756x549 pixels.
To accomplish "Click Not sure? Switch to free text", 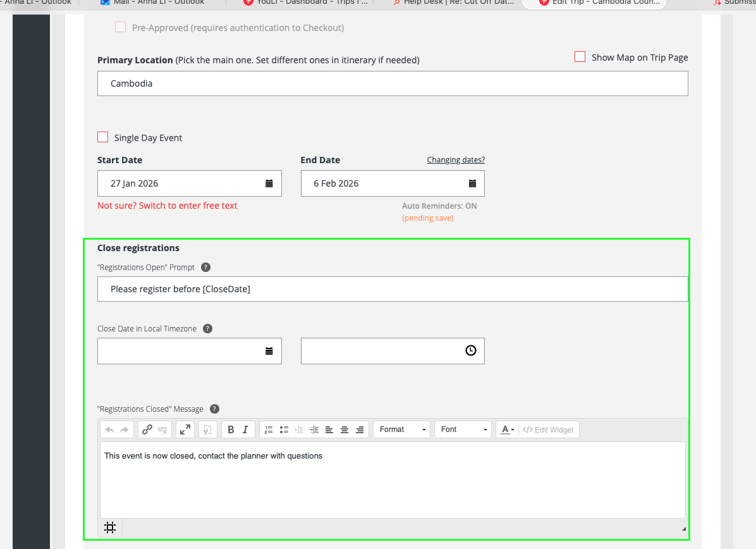I will click(x=168, y=206).
